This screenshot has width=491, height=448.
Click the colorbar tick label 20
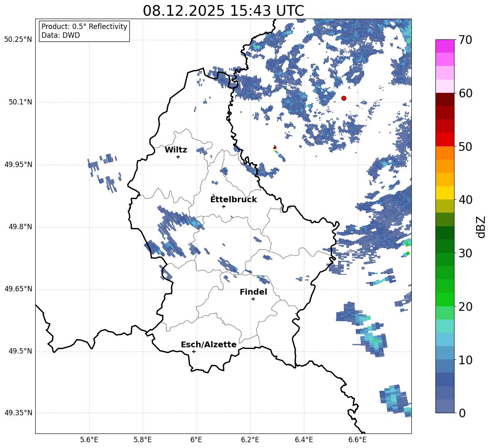pyautogui.click(x=465, y=307)
